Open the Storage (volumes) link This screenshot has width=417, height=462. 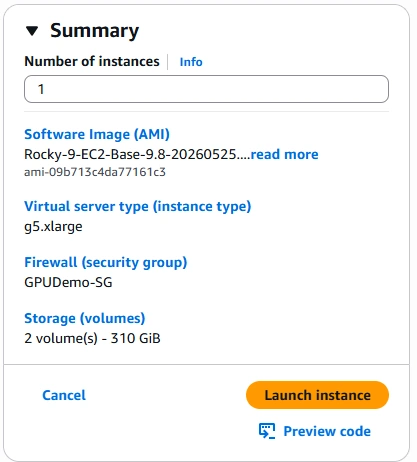pos(85,319)
